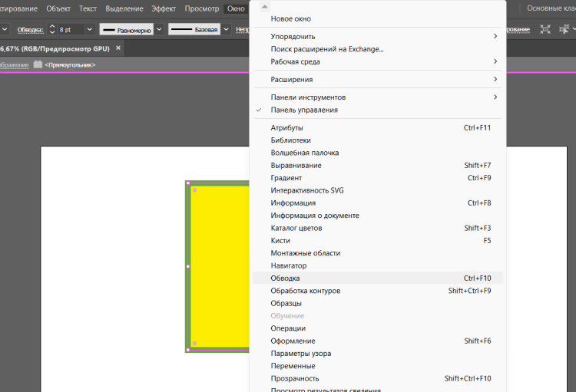This screenshot has width=576, height=392.
Task: Open the Эффект menu
Action: [164, 8]
